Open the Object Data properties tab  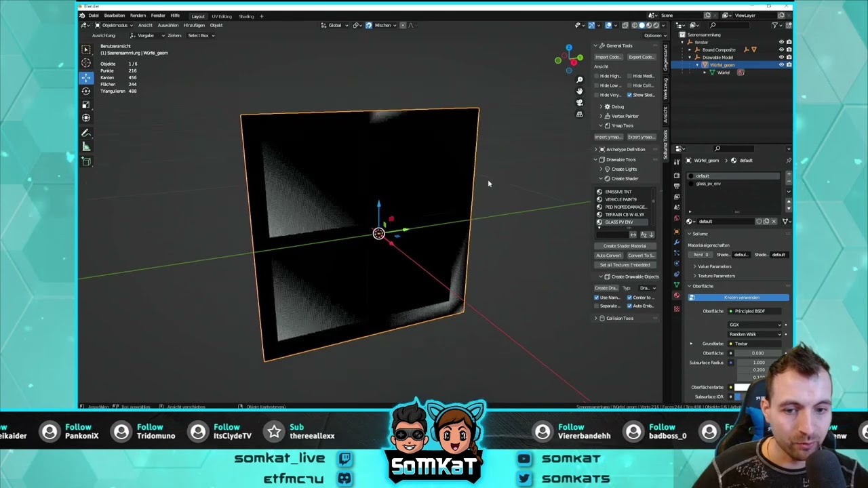point(677,285)
